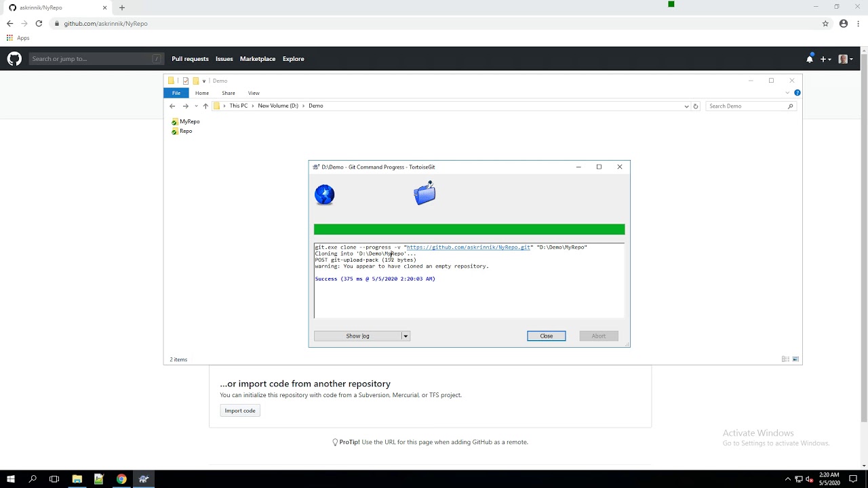Click TortoiseGit dialog title bar icon
868x488 pixels.
pyautogui.click(x=316, y=167)
